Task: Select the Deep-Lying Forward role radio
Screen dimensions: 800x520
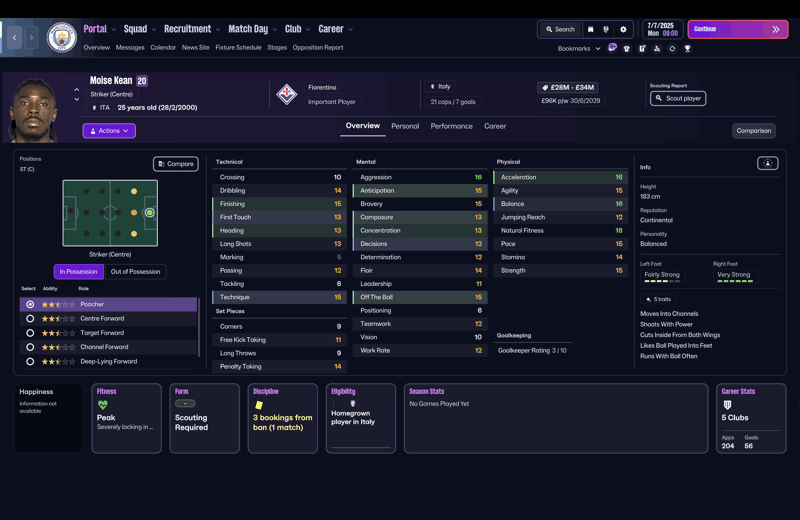Action: pyautogui.click(x=30, y=361)
